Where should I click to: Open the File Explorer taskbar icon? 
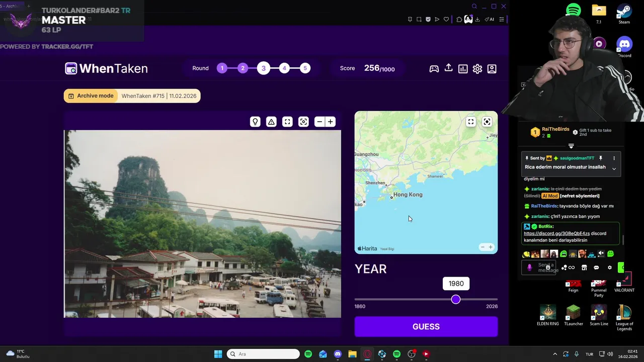(352, 354)
